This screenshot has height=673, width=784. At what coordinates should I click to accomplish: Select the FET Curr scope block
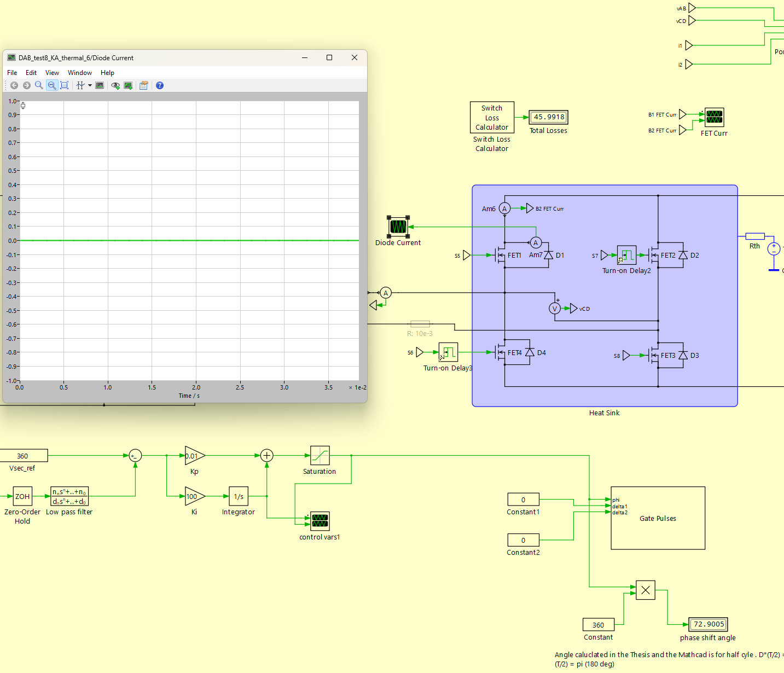(714, 117)
